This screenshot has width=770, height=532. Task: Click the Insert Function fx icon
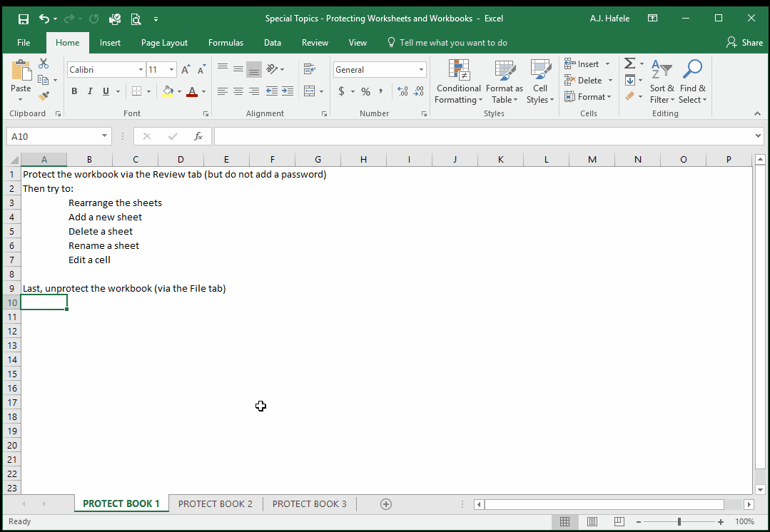pos(198,136)
